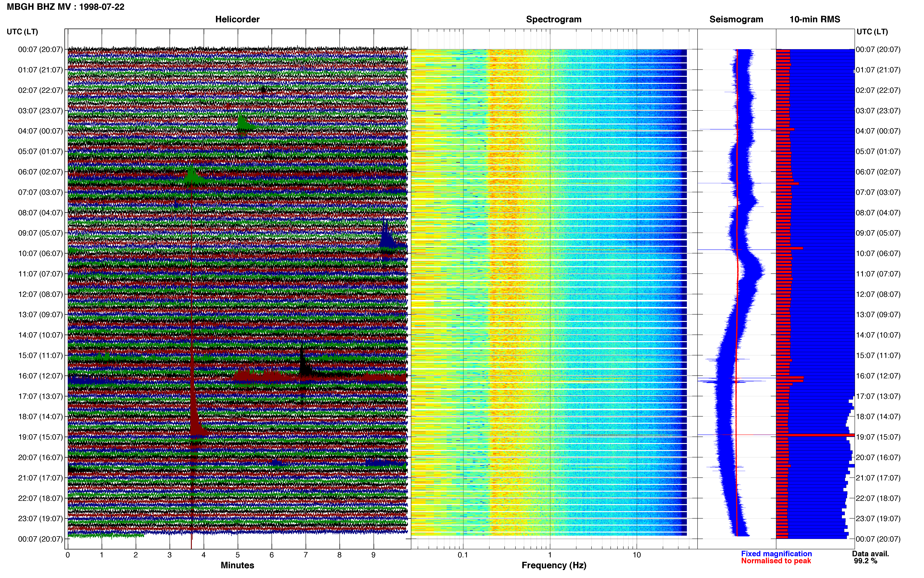Screen dimensions: 924x578
Task: Click the left time label '19:07 (15:07)'
Action: coord(41,437)
